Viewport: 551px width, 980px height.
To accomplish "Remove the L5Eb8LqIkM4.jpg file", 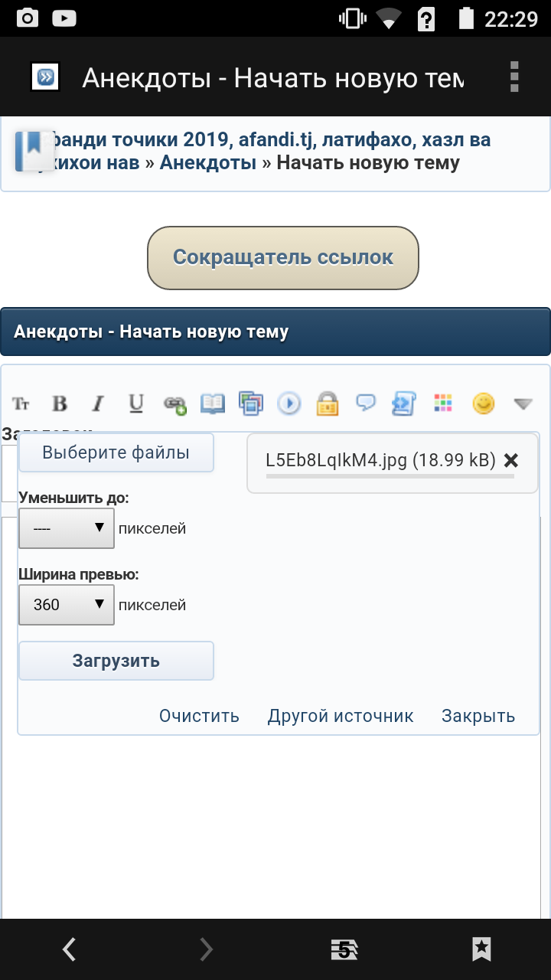I will point(511,460).
